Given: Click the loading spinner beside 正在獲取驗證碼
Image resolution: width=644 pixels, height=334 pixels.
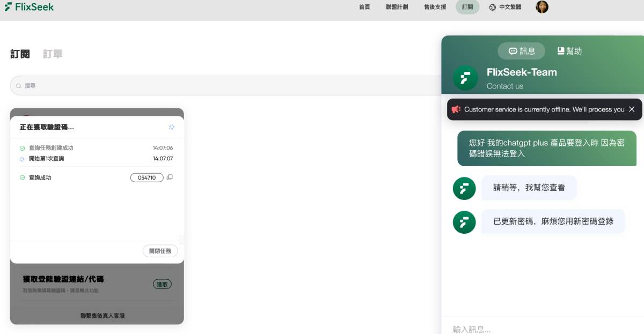Looking at the screenshot, I should click(x=171, y=127).
